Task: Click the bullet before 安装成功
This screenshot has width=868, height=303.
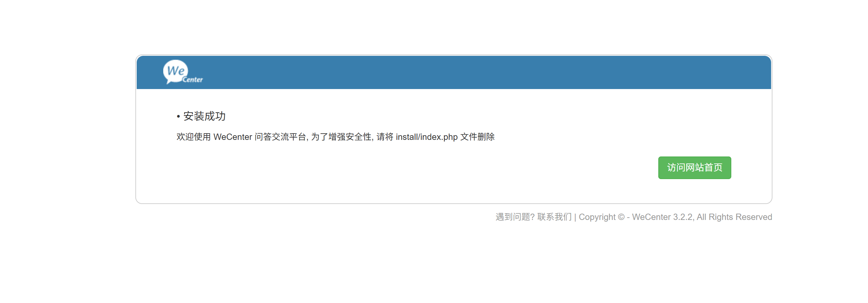Action: [x=178, y=116]
